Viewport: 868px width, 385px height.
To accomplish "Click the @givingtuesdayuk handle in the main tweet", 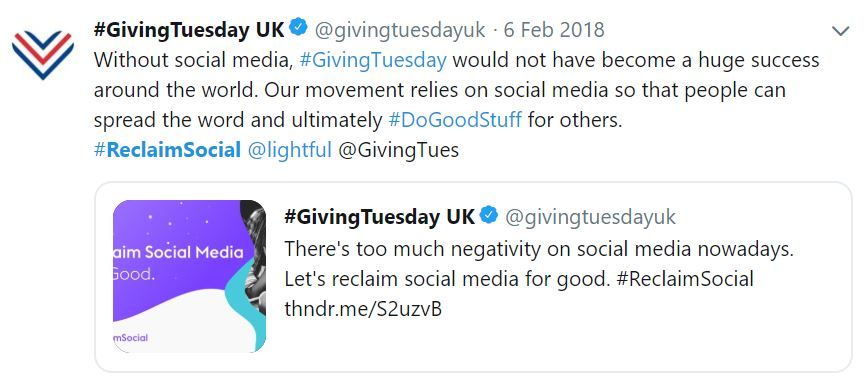I will coord(400,29).
